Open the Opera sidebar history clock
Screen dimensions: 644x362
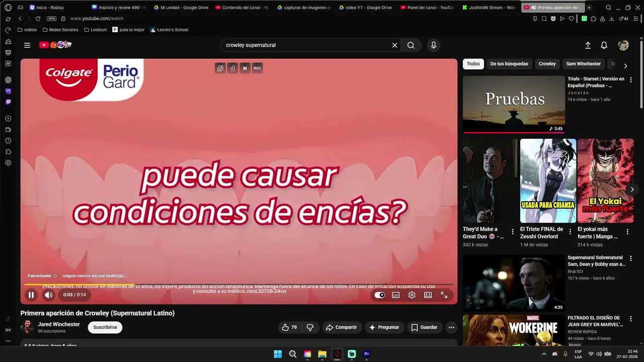[8, 141]
